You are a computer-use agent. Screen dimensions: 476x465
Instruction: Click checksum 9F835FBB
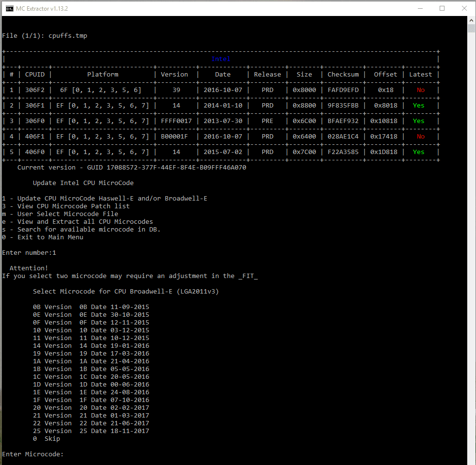point(343,106)
